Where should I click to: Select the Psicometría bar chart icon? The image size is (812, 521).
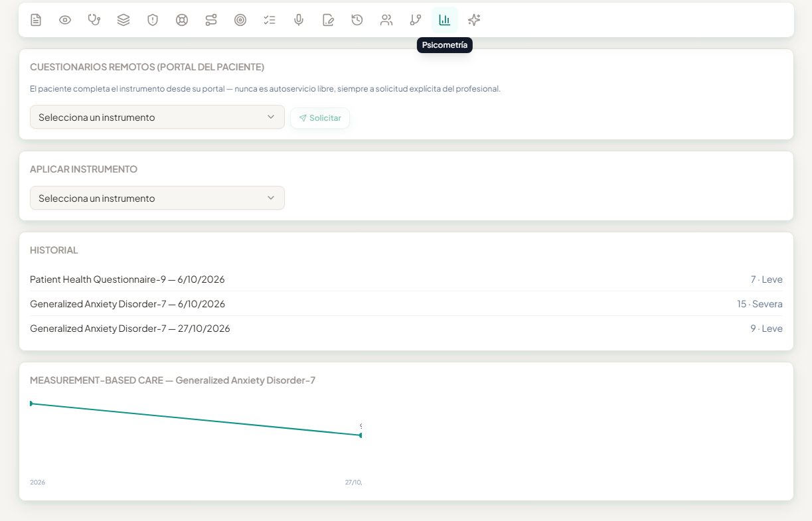[445, 20]
